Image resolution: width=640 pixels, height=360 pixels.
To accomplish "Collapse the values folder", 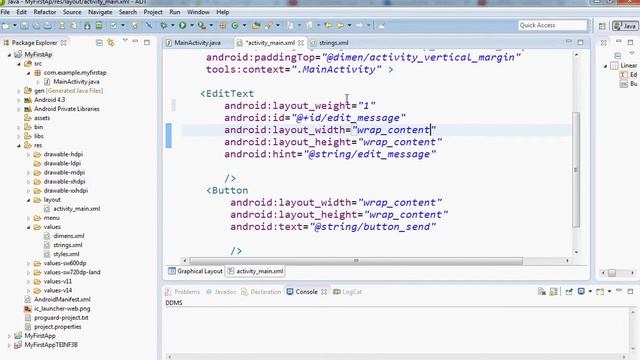I will click(29, 227).
